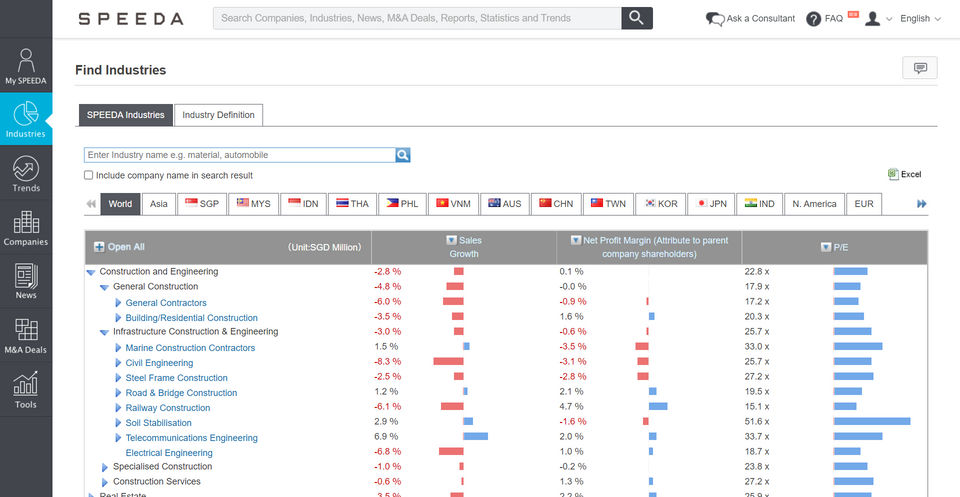Click the next regions double-arrow
This screenshot has width=960, height=497.
[921, 204]
